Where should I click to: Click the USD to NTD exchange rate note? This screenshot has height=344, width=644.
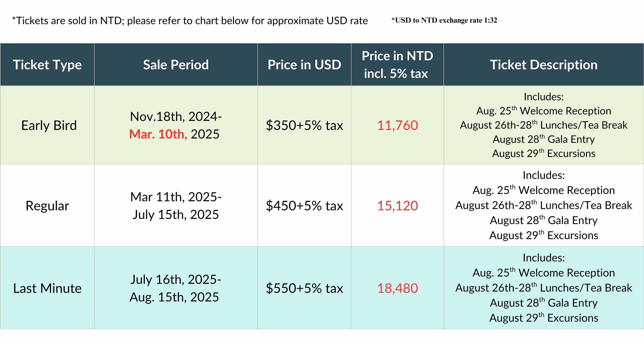pyautogui.click(x=444, y=20)
